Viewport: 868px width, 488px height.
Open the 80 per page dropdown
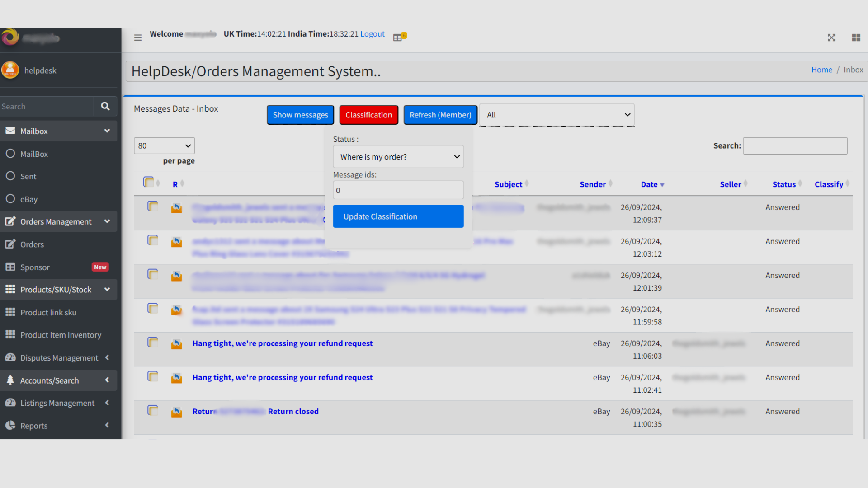click(164, 146)
